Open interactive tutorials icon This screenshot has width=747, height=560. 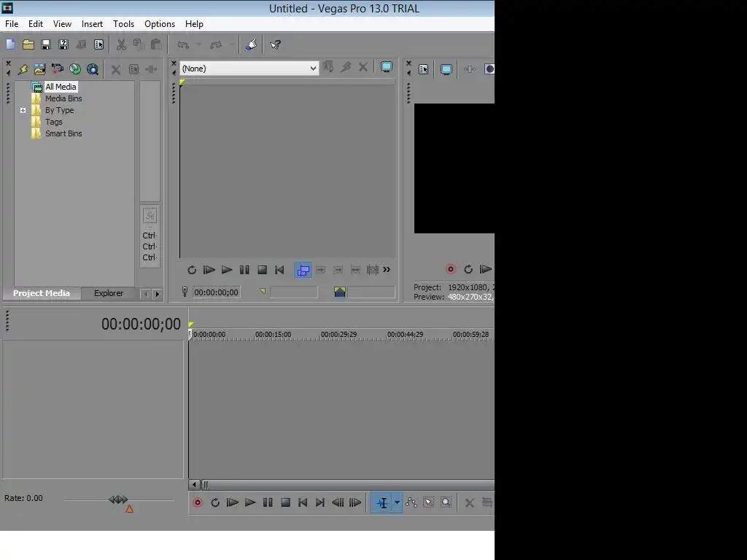[x=251, y=44]
